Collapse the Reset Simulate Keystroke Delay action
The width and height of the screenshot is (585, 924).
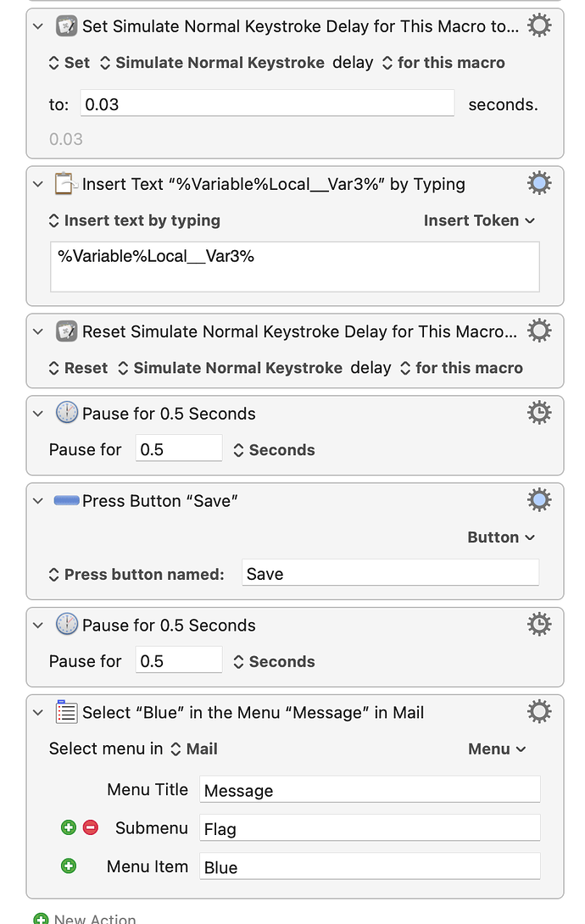[x=37, y=331]
